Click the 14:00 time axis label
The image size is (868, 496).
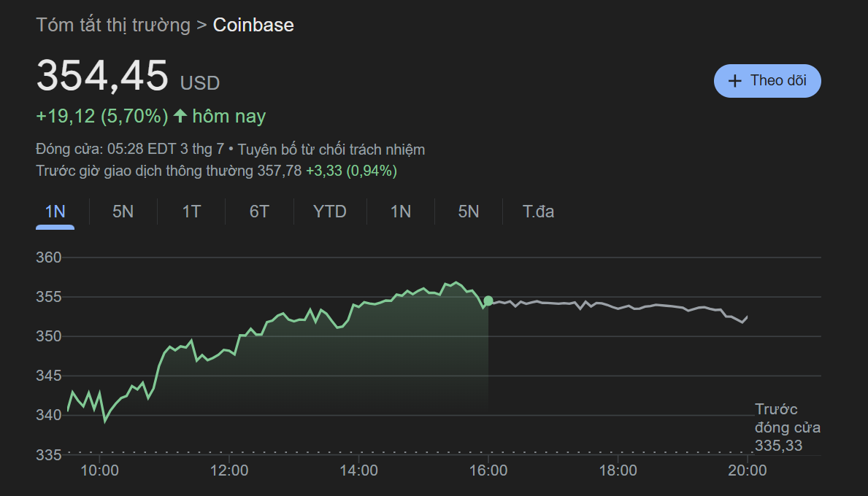[x=358, y=470]
